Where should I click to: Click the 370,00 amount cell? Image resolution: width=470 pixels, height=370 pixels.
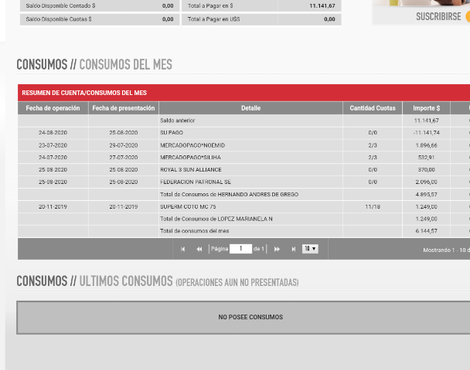(x=426, y=170)
